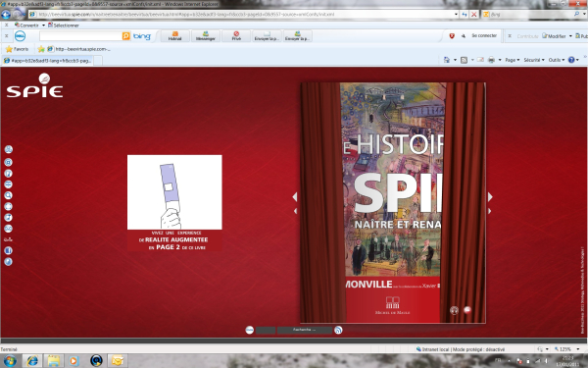The width and height of the screenshot is (588, 368).
Task: Click the Bing toolbar search field
Action: 80,36
